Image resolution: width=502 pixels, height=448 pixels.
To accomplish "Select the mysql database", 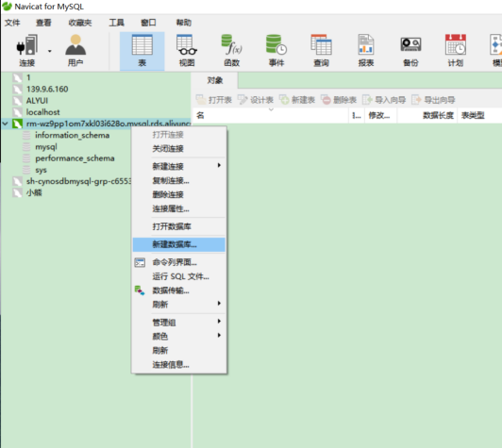I will (x=46, y=146).
